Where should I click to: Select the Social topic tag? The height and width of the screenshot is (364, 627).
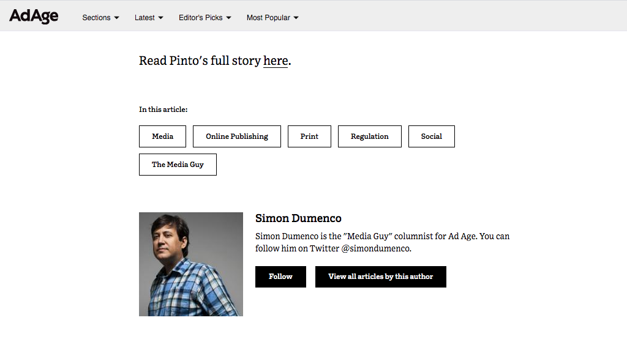(x=432, y=136)
